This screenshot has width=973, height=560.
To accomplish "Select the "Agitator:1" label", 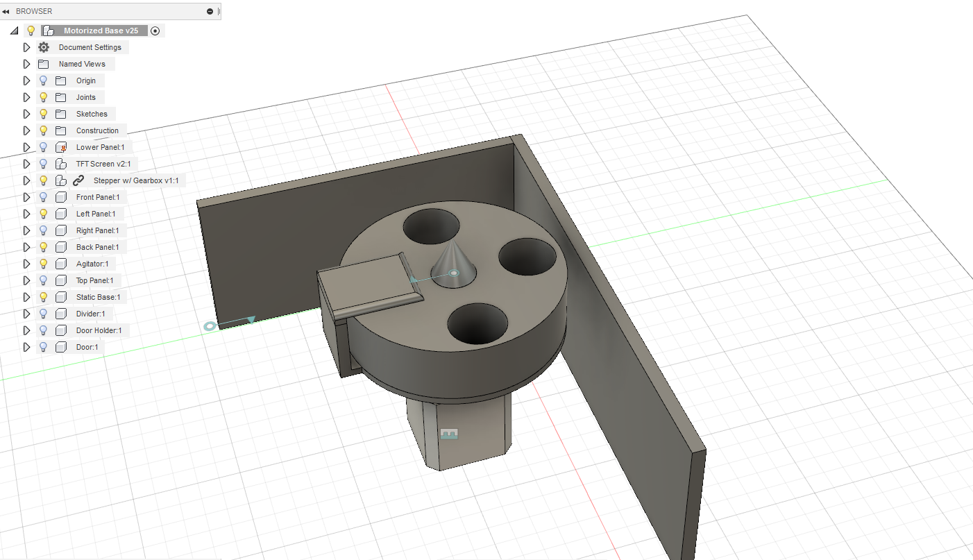I will (92, 264).
